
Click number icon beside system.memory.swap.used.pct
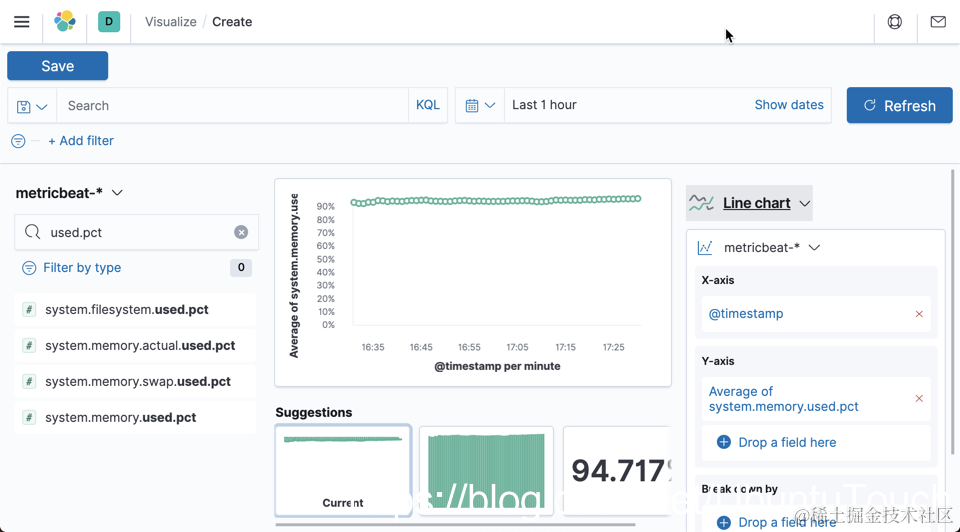pyautogui.click(x=29, y=381)
